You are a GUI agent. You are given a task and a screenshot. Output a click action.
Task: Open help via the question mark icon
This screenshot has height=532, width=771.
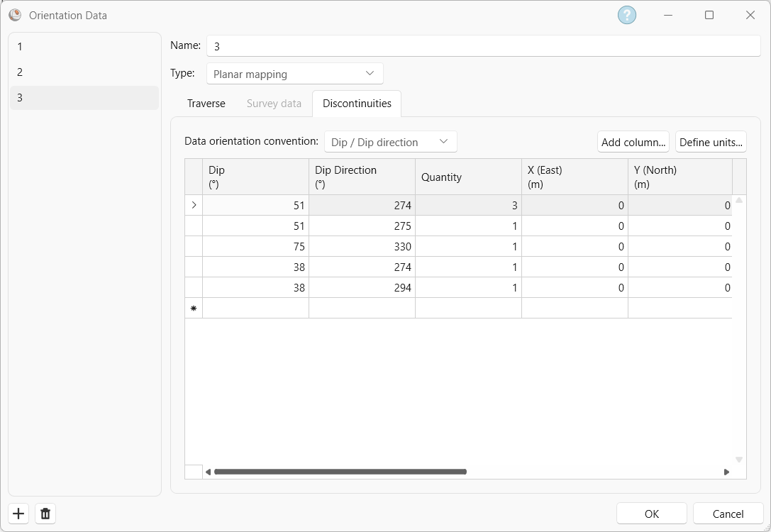point(626,14)
